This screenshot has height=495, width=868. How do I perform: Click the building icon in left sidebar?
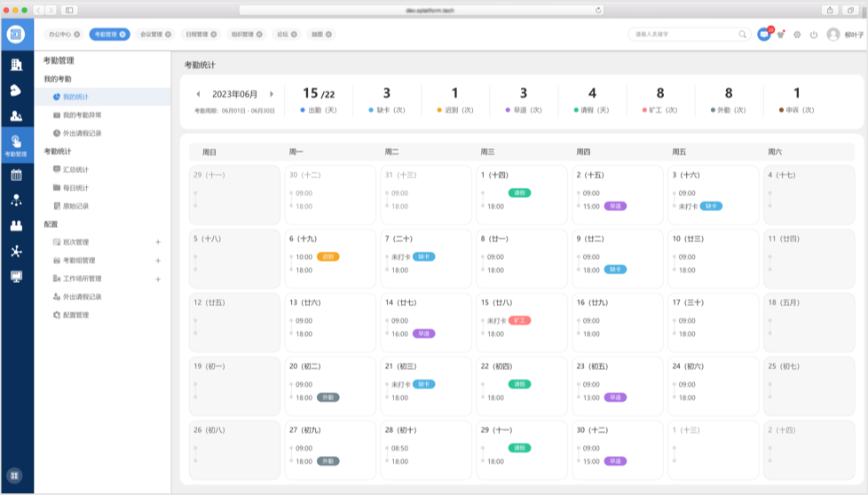coord(16,65)
